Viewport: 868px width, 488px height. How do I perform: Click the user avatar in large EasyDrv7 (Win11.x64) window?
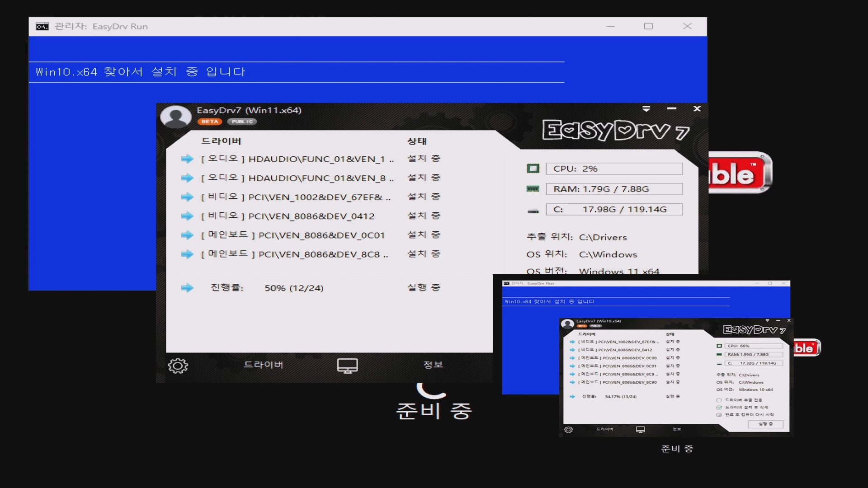176,117
